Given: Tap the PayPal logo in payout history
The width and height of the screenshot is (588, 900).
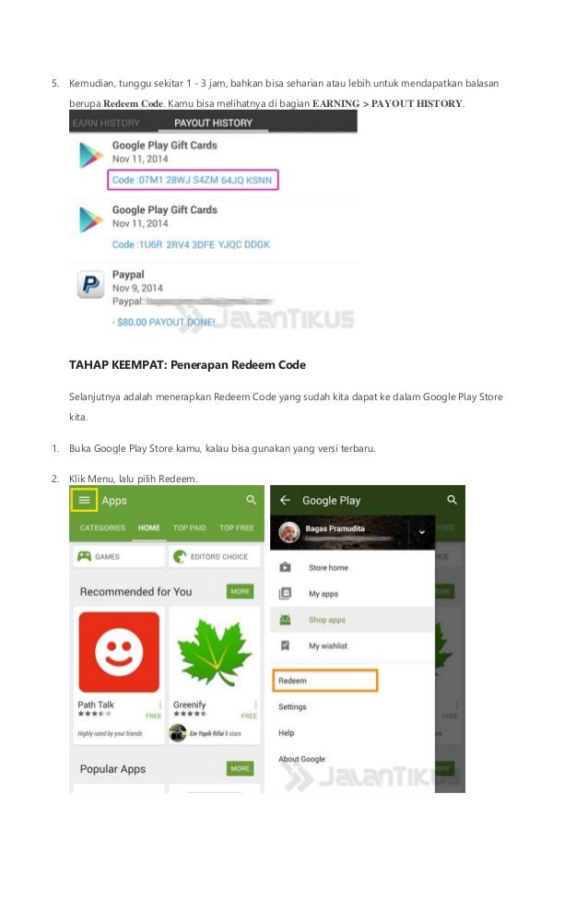Looking at the screenshot, I should (x=90, y=284).
